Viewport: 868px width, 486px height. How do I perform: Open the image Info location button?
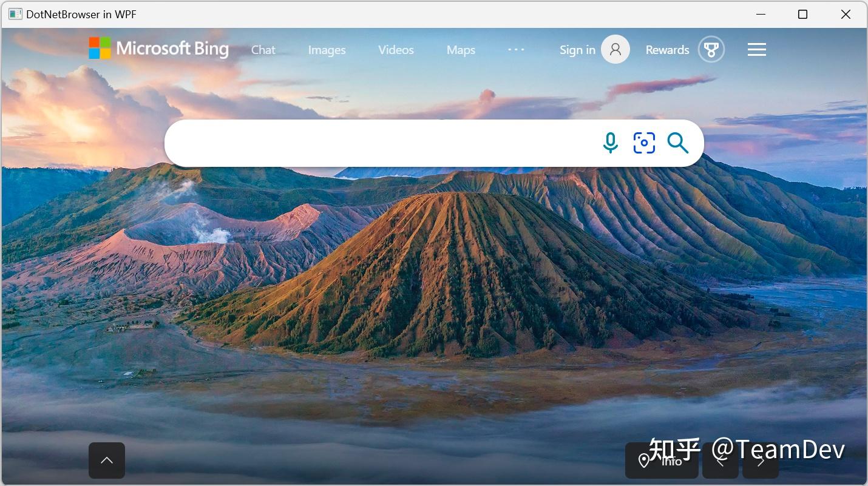coord(662,461)
